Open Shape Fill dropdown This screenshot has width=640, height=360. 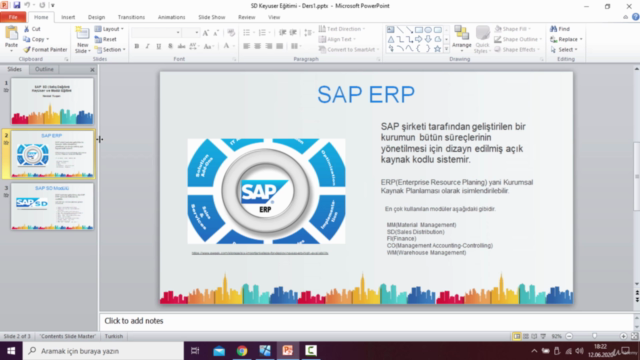(513, 29)
